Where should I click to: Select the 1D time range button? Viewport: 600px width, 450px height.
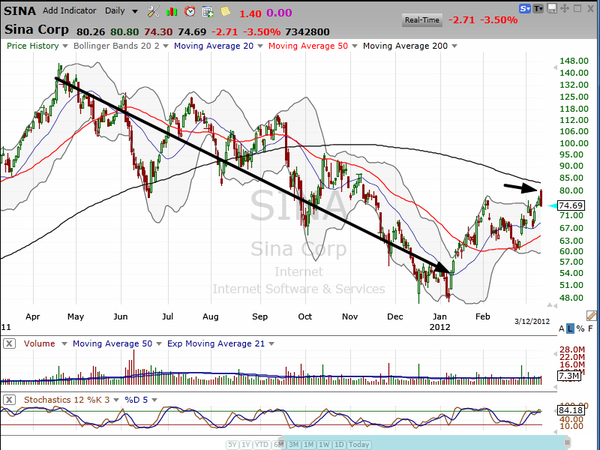(339, 445)
